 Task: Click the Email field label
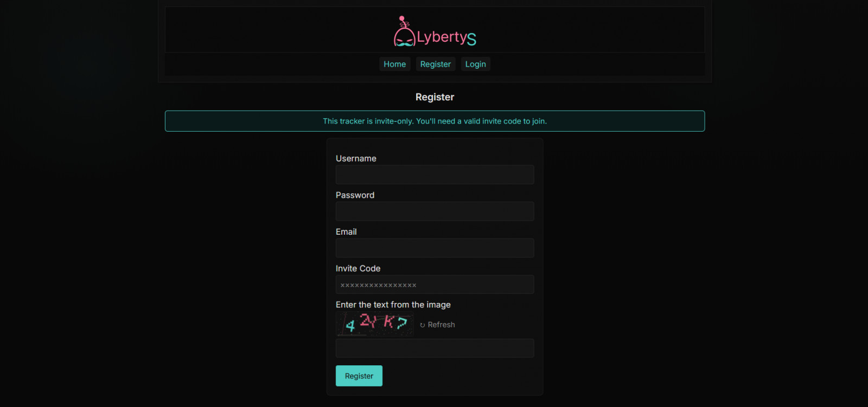coord(346,232)
